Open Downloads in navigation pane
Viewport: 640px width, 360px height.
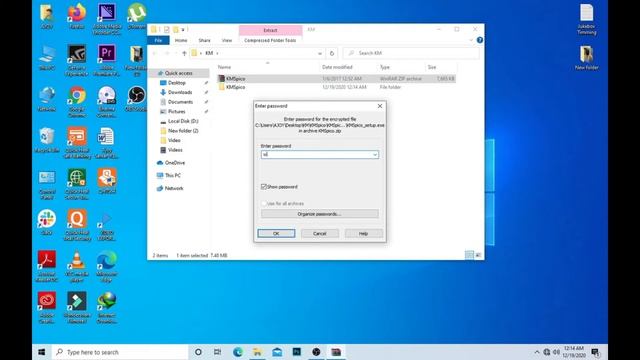pyautogui.click(x=180, y=92)
